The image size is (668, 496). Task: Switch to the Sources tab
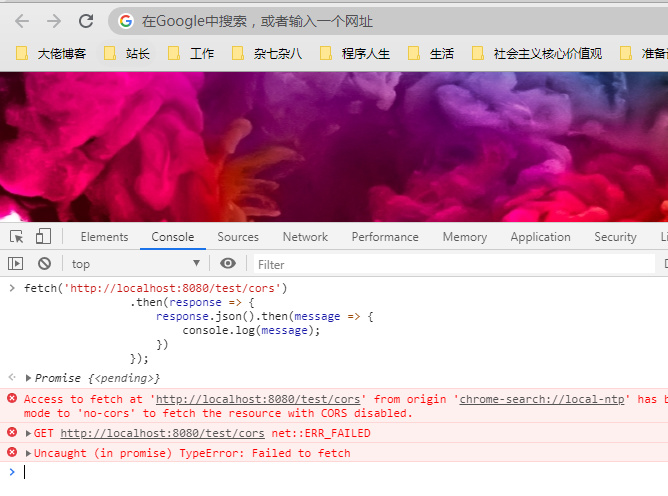click(x=238, y=237)
